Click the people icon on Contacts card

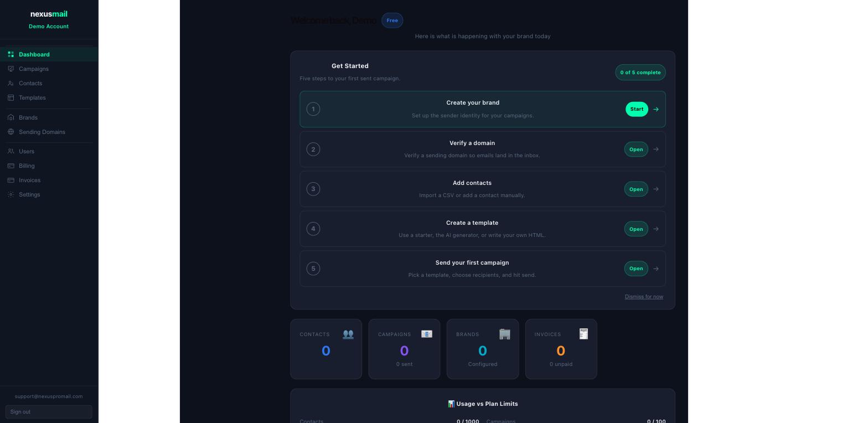(348, 334)
